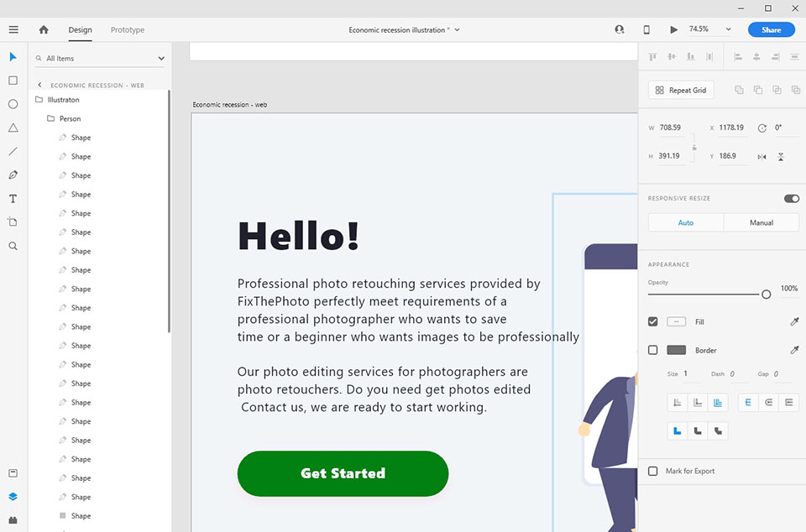This screenshot has width=806, height=532.
Task: Choose the Pen tool
Action: (x=13, y=175)
